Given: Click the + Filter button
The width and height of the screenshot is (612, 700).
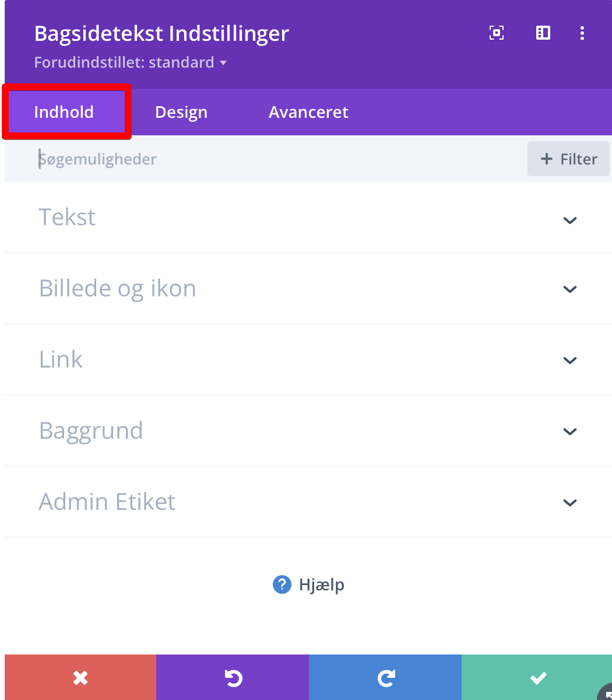Looking at the screenshot, I should pyautogui.click(x=568, y=159).
